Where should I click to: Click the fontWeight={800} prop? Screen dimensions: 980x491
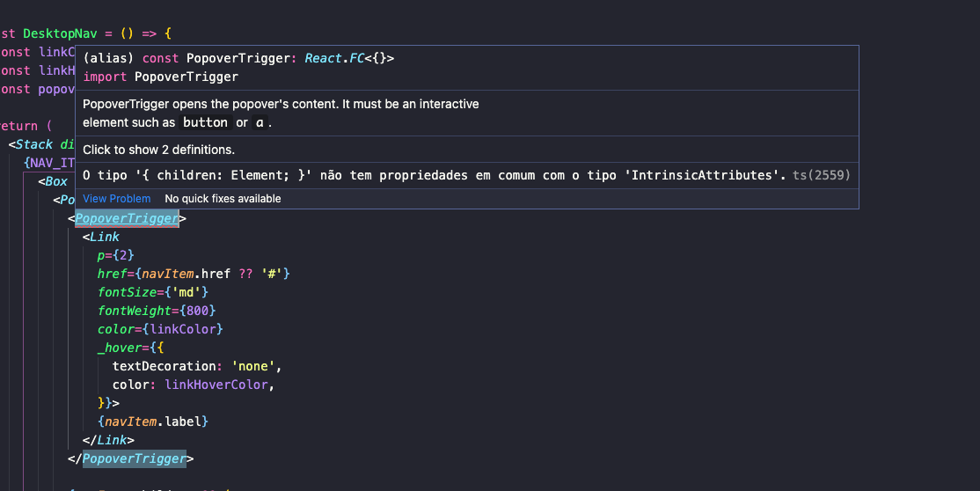[157, 311]
